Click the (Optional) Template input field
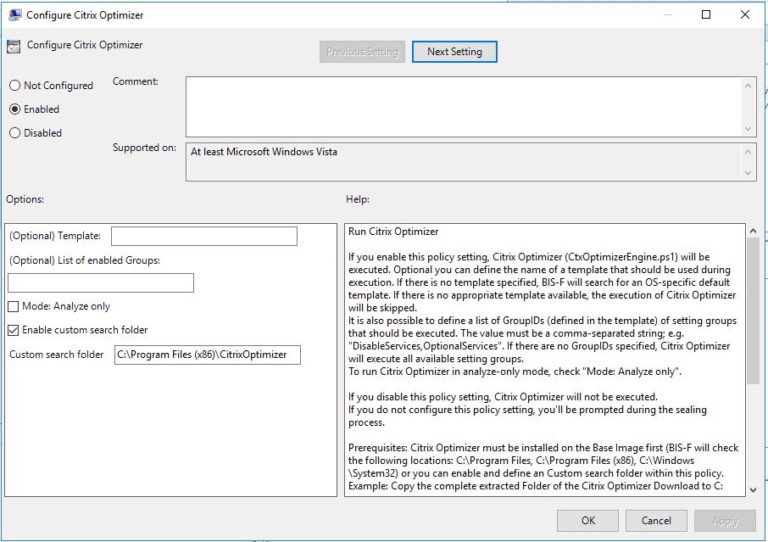This screenshot has height=542, width=768. click(204, 236)
